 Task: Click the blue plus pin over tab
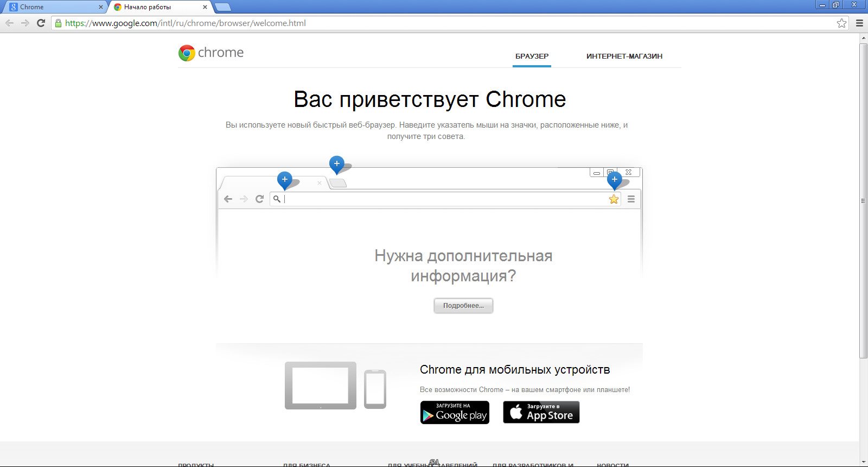pos(285,180)
